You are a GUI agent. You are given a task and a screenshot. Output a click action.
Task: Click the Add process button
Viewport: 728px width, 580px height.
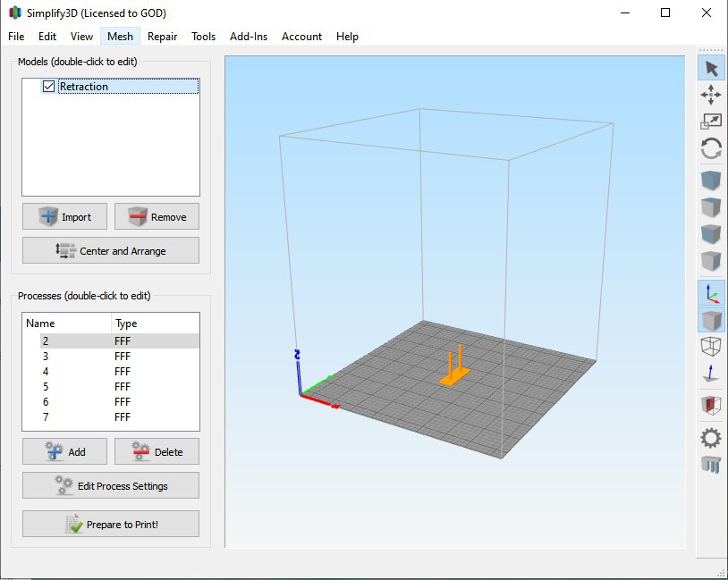(64, 451)
